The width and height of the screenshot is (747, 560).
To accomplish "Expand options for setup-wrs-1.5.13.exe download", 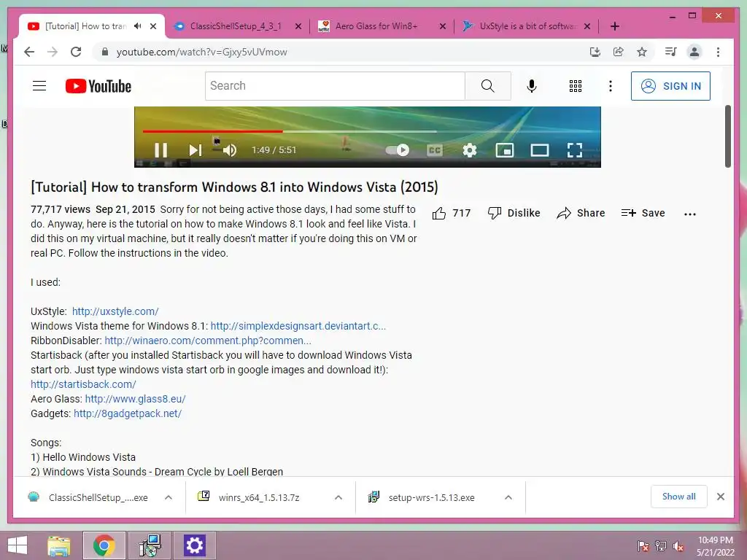I will pyautogui.click(x=508, y=497).
